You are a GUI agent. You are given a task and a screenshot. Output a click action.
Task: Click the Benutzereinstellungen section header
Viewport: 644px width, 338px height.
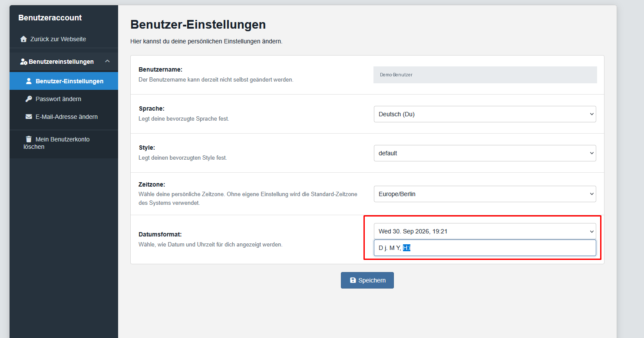[64, 62]
